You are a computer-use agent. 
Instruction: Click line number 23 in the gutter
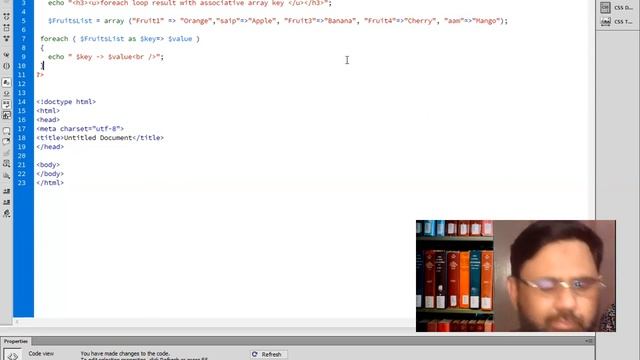(22, 183)
